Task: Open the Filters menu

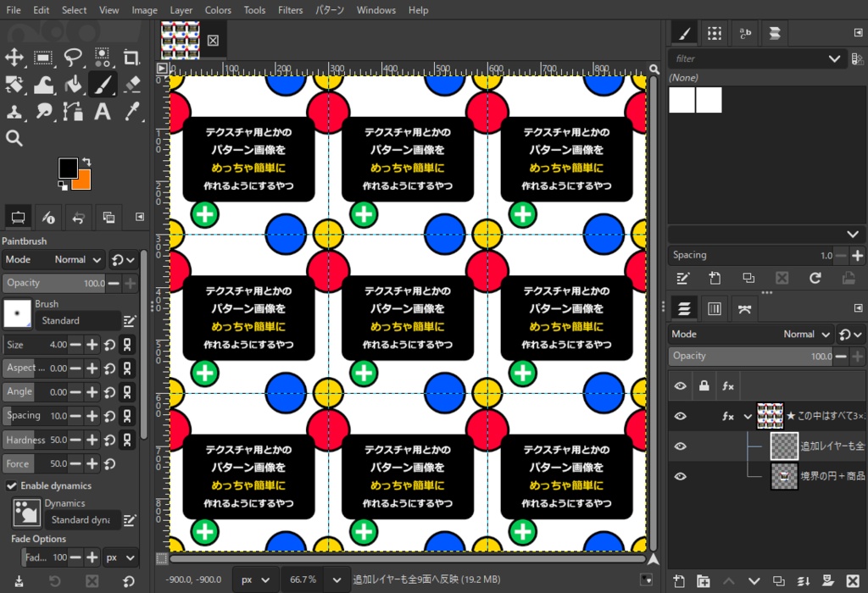Action: tap(290, 10)
